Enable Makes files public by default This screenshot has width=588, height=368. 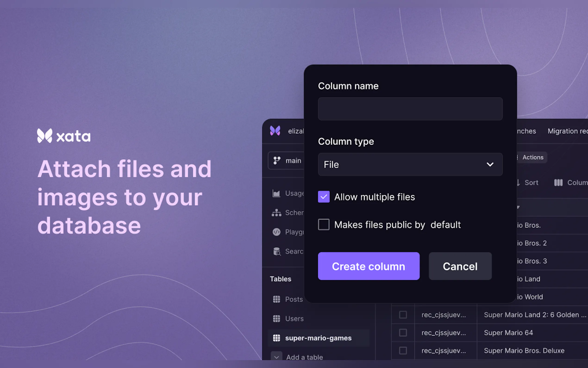[x=324, y=225]
